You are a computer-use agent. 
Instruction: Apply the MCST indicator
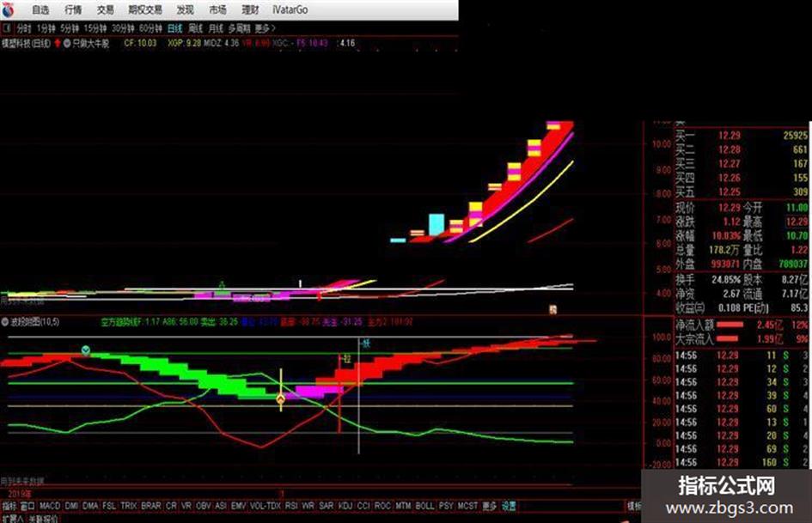click(467, 506)
